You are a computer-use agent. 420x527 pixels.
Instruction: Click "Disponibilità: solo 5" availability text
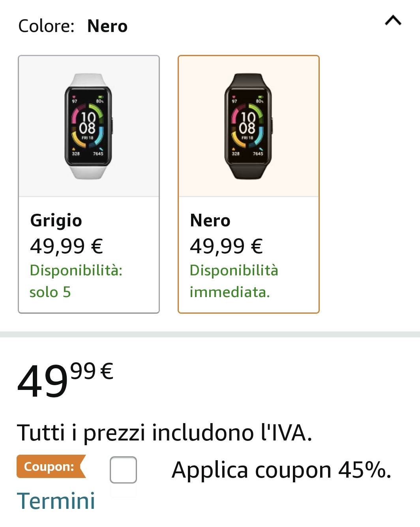click(x=76, y=281)
